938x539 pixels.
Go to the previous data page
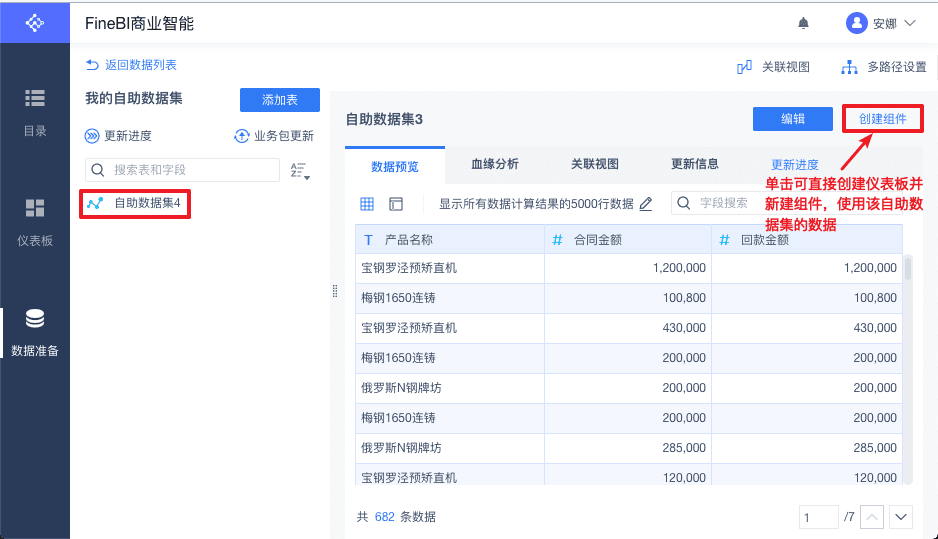[x=872, y=517]
